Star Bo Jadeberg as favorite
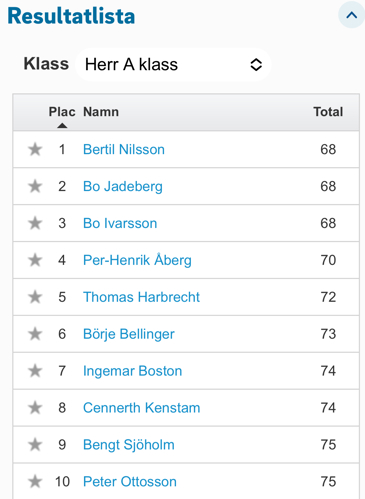Viewport: 365px width, 499px height. [x=35, y=186]
